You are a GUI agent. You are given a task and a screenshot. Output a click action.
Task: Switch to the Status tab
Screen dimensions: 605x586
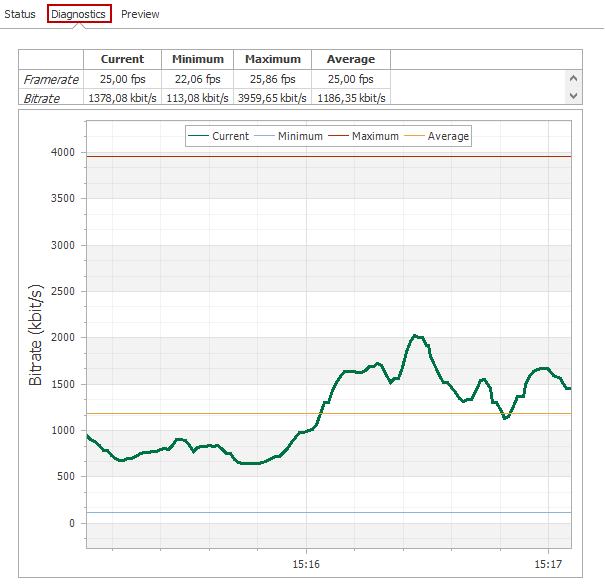coord(20,14)
